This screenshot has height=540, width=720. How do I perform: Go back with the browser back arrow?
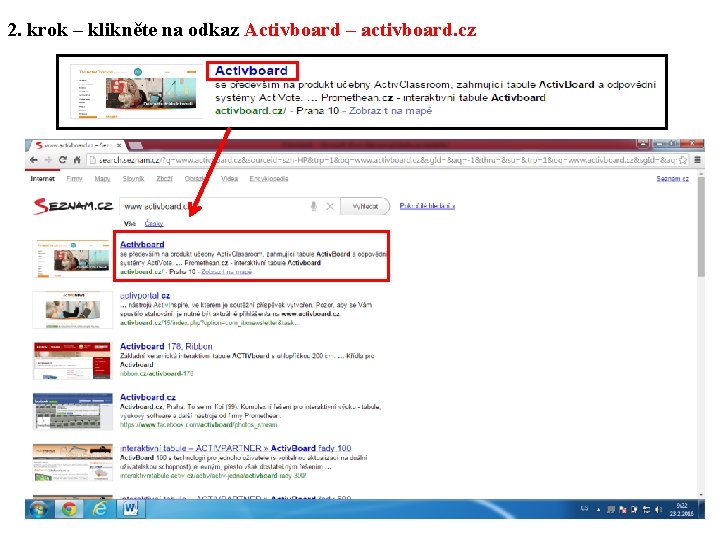34,160
